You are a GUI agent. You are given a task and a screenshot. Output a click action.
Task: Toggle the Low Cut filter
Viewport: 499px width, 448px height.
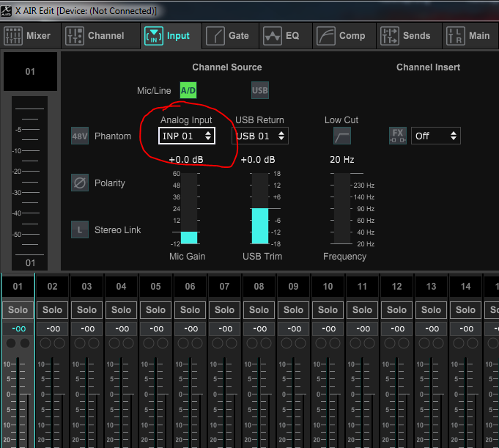[342, 136]
